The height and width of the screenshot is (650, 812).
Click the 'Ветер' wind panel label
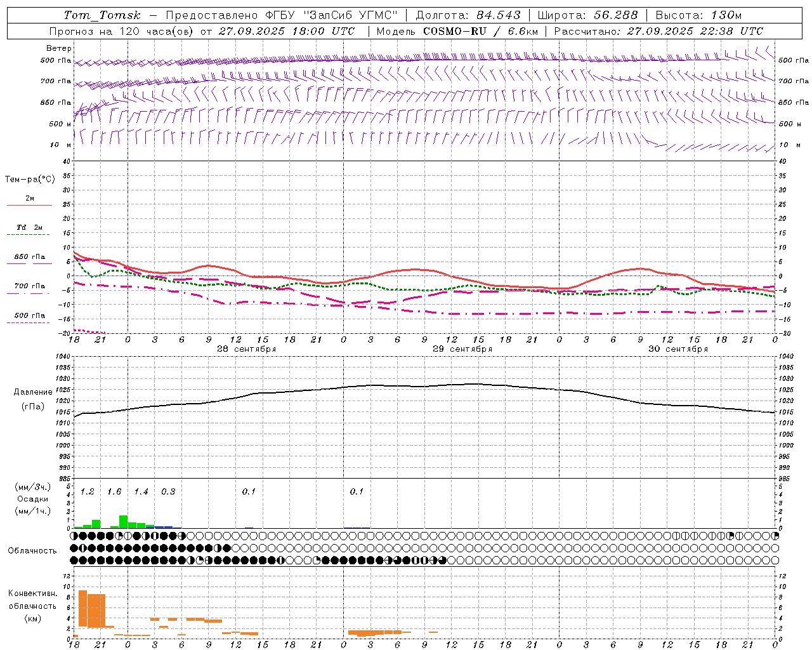pyautogui.click(x=59, y=48)
